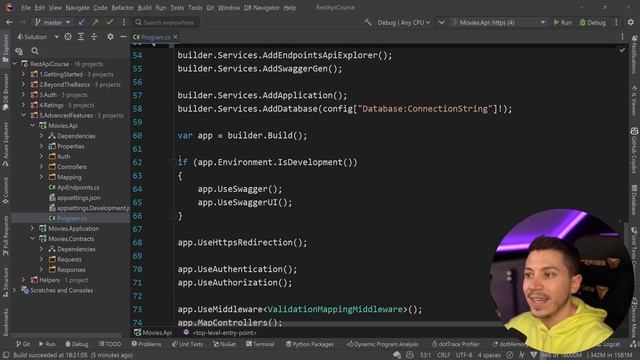Image resolution: width=640 pixels, height=360 pixels.
Task: Expand the 4.Ratings folder
Action: (x=23, y=105)
